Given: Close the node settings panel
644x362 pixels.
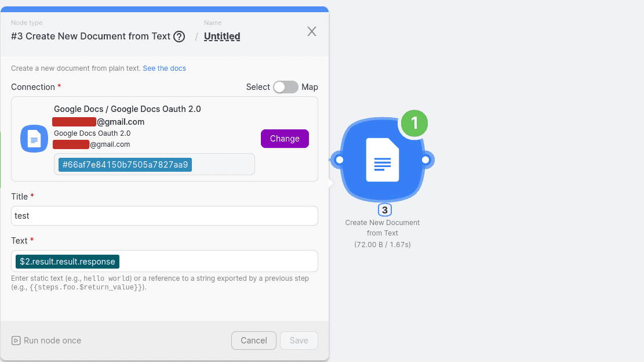Looking at the screenshot, I should coord(312,31).
